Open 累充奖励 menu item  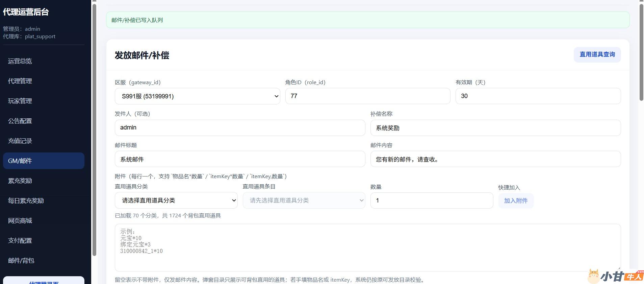click(20, 181)
